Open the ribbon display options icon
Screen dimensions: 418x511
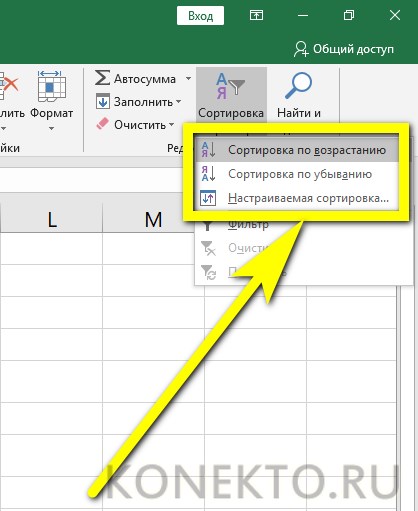pos(256,15)
